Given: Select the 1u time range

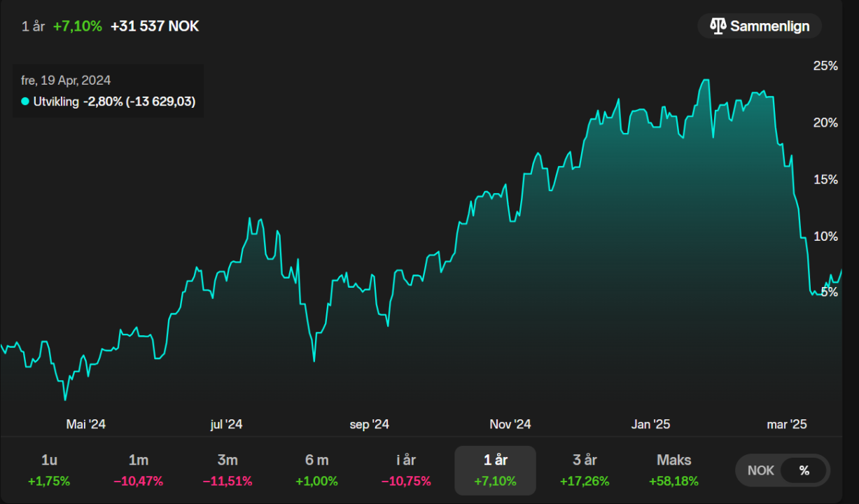Looking at the screenshot, I should (x=49, y=470).
